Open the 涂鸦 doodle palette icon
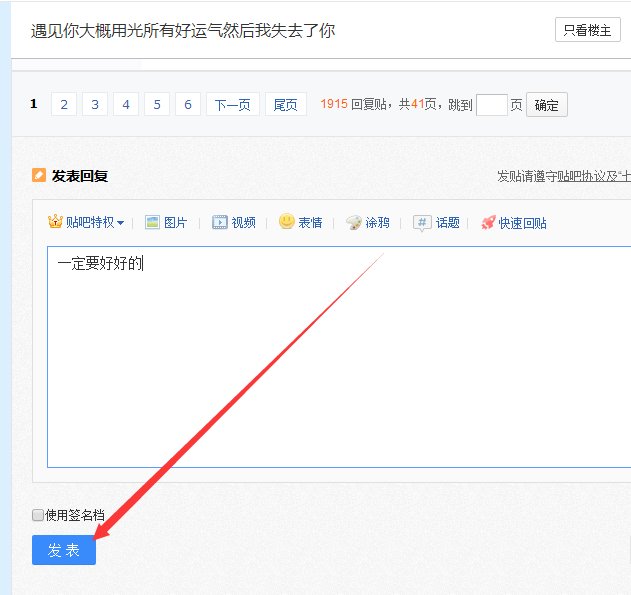This screenshot has height=595, width=631. tap(354, 222)
